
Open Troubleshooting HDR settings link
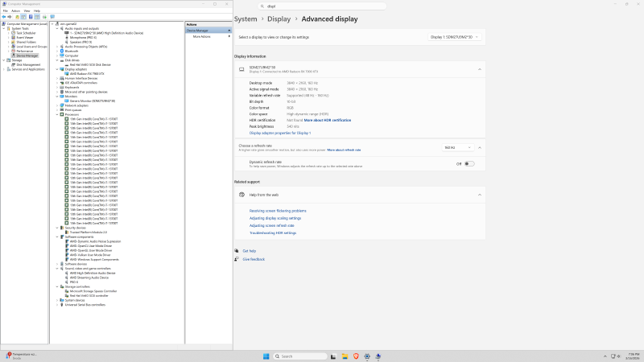(x=273, y=233)
